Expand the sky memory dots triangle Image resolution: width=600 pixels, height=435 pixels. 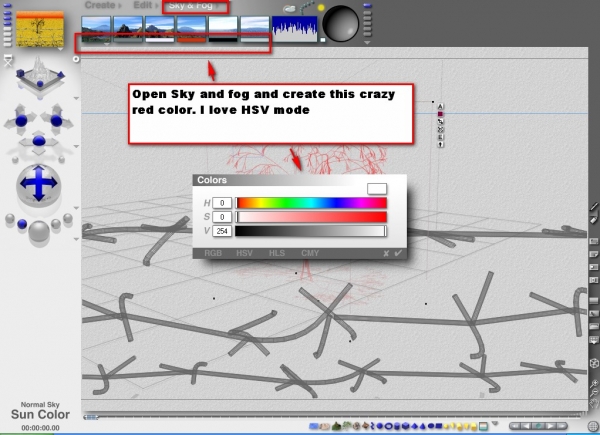point(367,43)
